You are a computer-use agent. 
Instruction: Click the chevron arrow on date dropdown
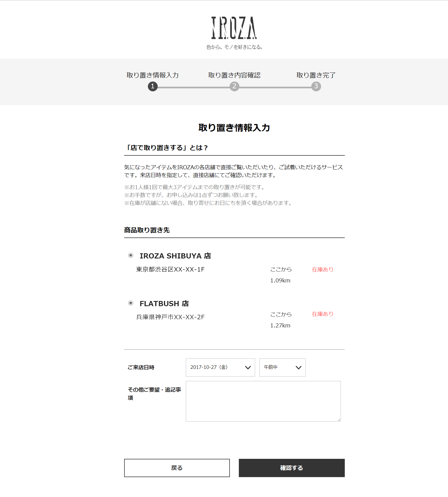248,368
